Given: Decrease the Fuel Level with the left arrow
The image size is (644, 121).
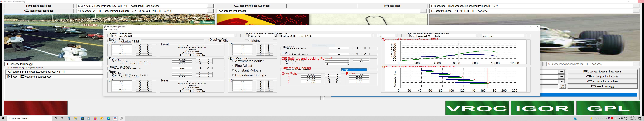Looking at the screenshot, I should (357, 54).
